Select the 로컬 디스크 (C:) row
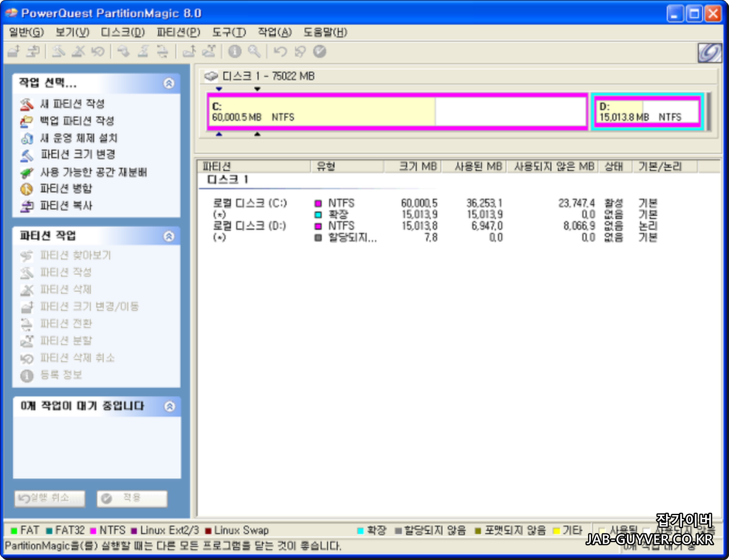This screenshot has height=560, width=729. point(435,203)
